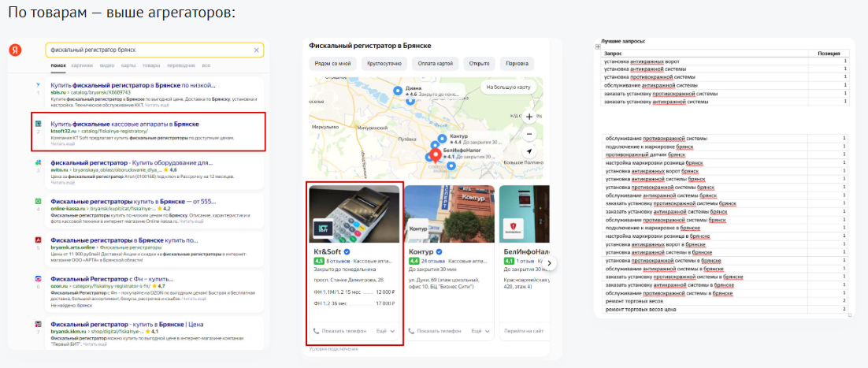Apply the 'Круглосуточно' filter
Image resolution: width=868 pixels, height=368 pixels.
(x=384, y=64)
